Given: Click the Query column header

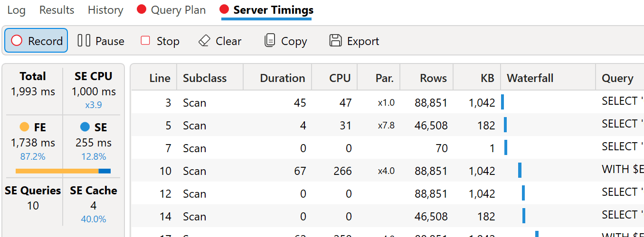Looking at the screenshot, I should coord(620,78).
